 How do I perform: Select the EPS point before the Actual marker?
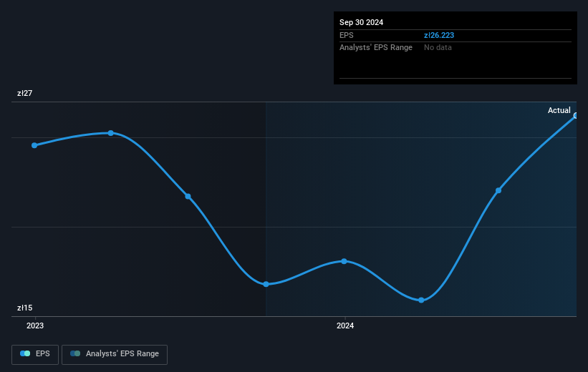(x=498, y=191)
